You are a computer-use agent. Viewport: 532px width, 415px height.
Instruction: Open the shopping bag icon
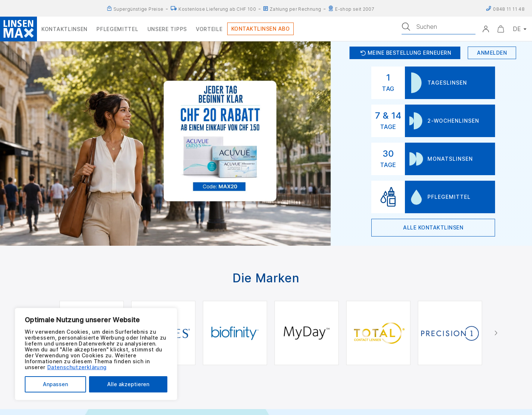pos(501,29)
